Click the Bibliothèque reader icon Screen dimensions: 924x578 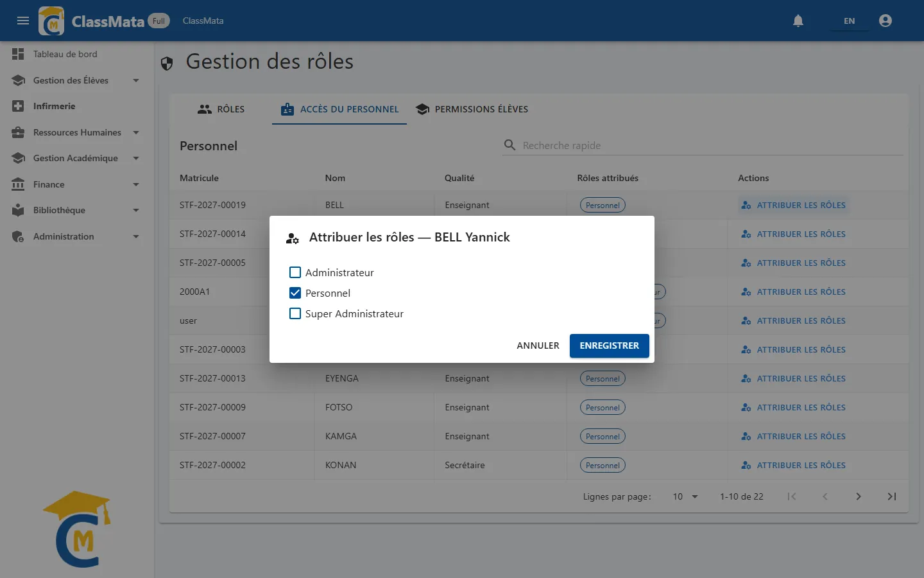[x=18, y=210]
